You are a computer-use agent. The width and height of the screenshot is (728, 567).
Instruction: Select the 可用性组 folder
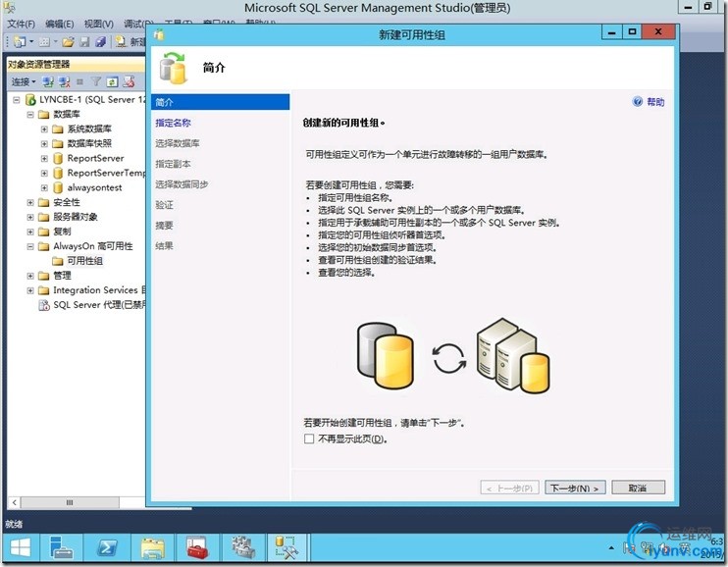85,261
